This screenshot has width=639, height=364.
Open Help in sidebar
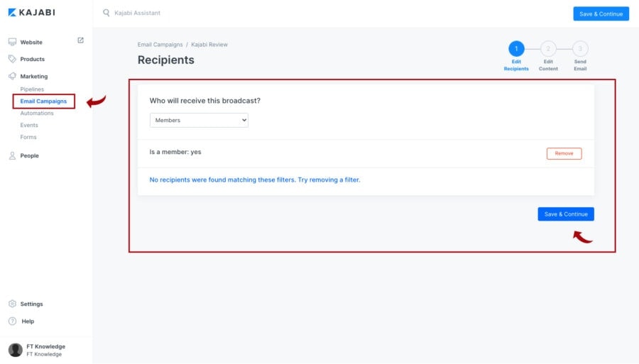point(28,321)
